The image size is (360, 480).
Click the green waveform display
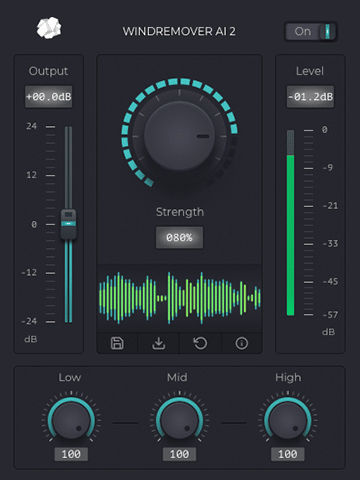click(180, 298)
